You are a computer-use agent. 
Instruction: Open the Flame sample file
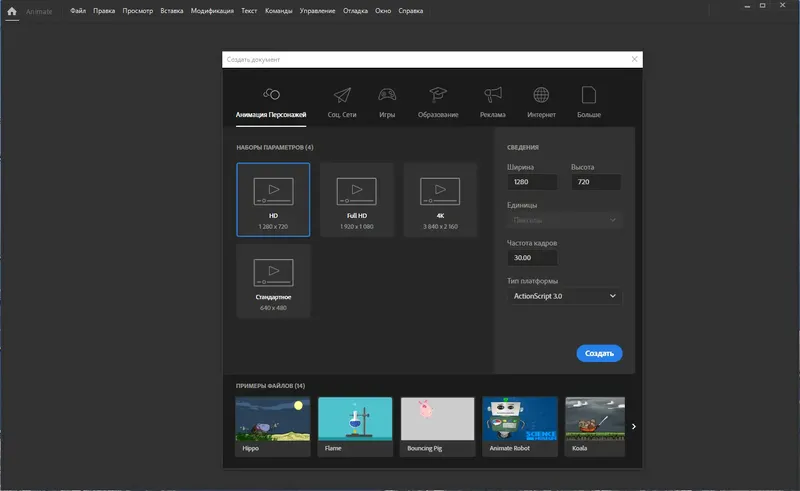(x=355, y=427)
